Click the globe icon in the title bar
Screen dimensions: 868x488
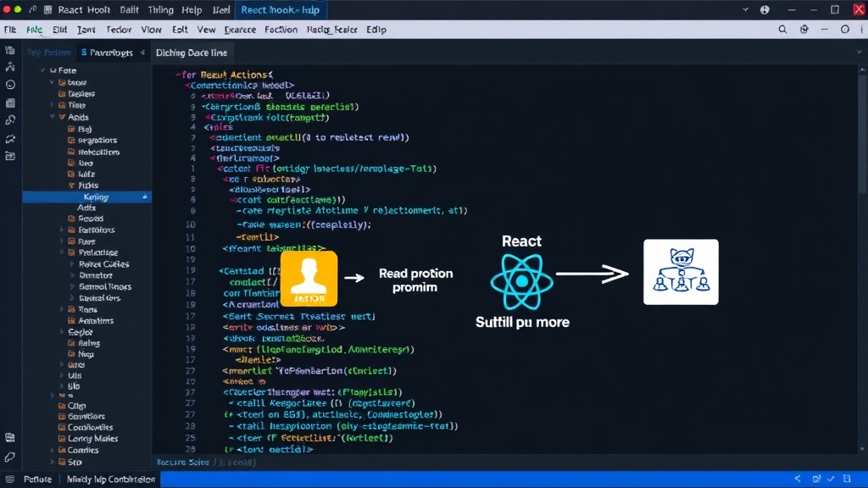pyautogui.click(x=765, y=10)
